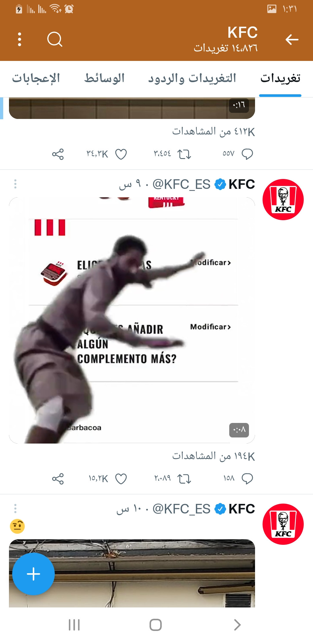
Task: Share the tweet with 412K views
Action: [58, 154]
